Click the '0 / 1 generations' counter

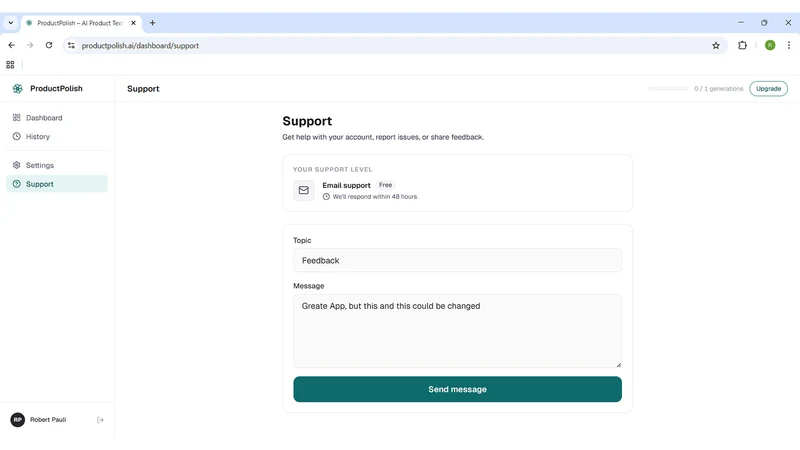click(718, 89)
